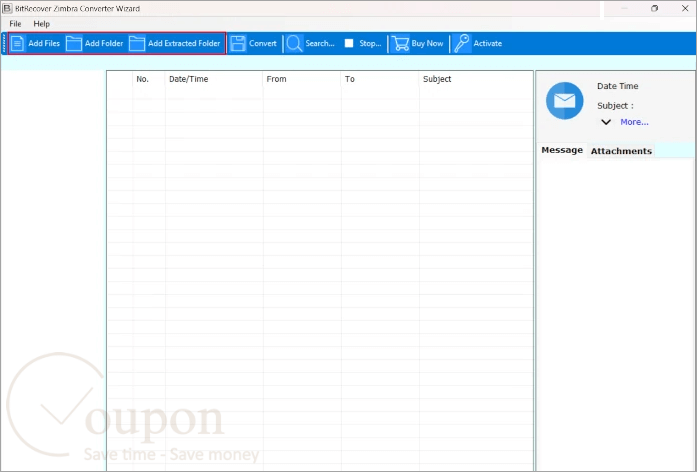Expand details with the chevron arrow
697x472 pixels.
(606, 122)
